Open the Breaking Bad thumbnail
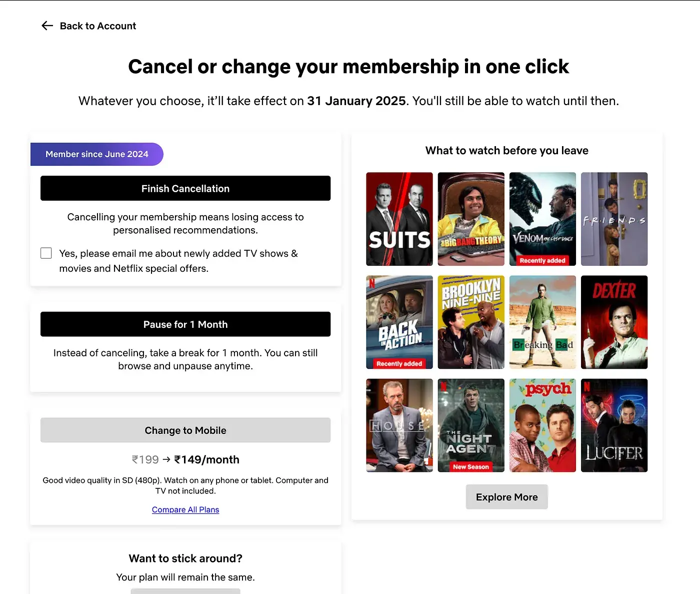Viewport: 700px width, 594px height. [x=542, y=322]
